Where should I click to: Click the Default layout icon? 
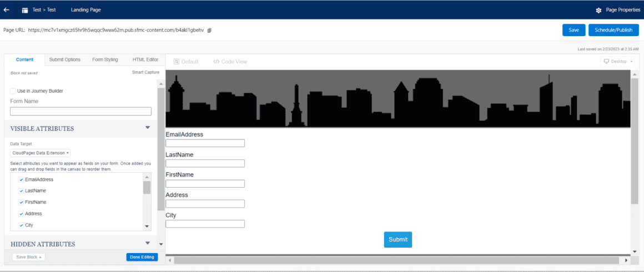[176, 62]
